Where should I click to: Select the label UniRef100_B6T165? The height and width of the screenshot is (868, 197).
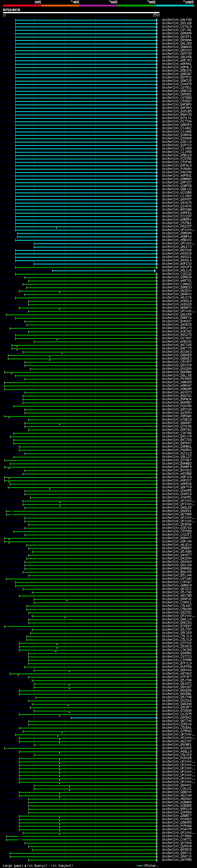pos(177,345)
